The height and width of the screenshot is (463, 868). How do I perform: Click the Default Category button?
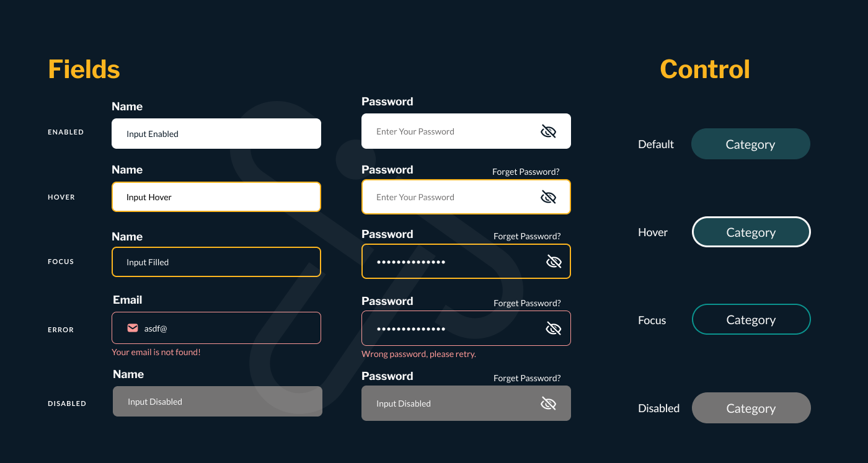(750, 144)
